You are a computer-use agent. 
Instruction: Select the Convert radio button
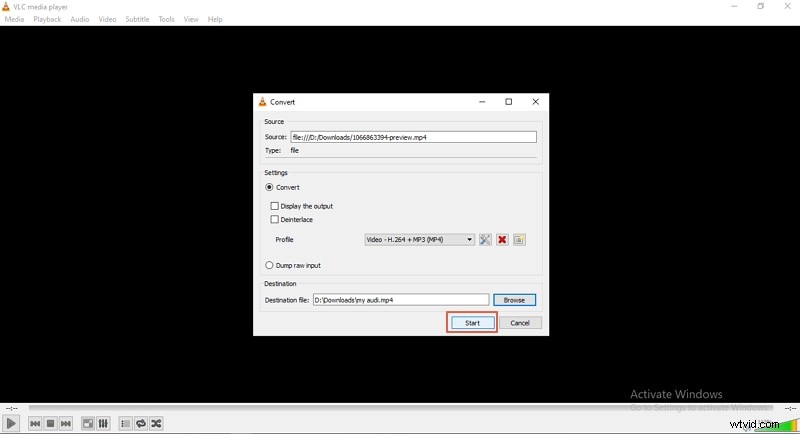pyautogui.click(x=269, y=187)
